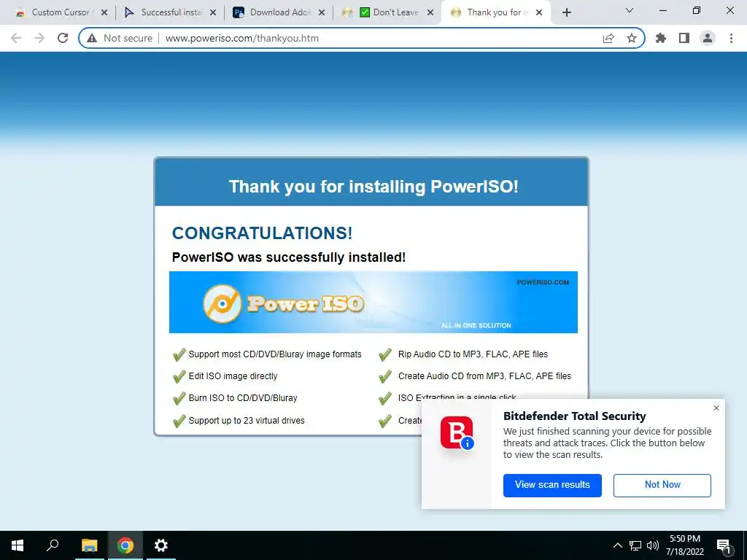Click 'Edit ISO image directly' text

tap(233, 376)
